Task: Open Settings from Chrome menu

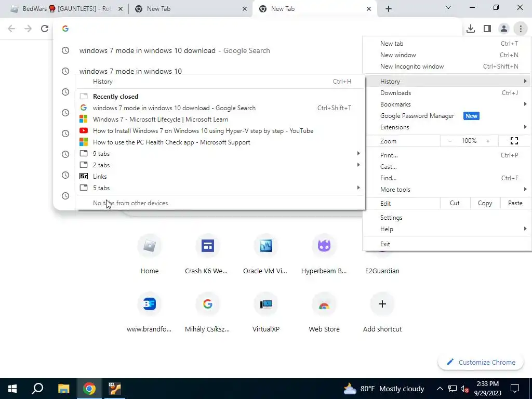Action: point(447,218)
